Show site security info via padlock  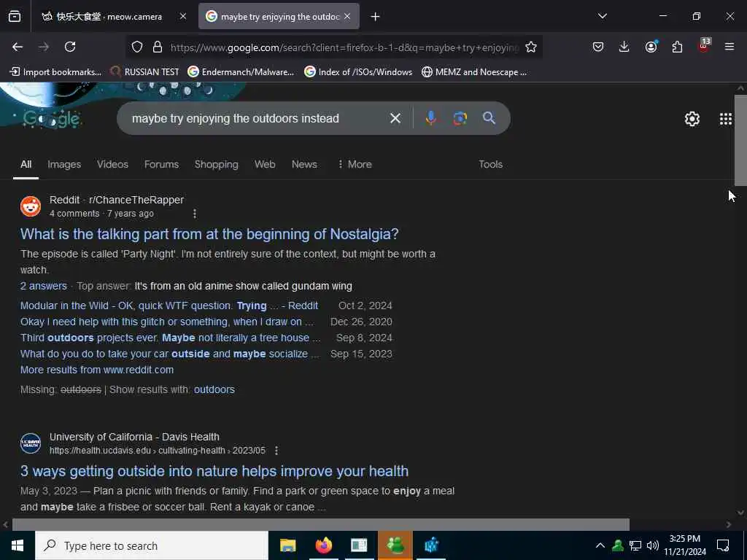coord(158,47)
